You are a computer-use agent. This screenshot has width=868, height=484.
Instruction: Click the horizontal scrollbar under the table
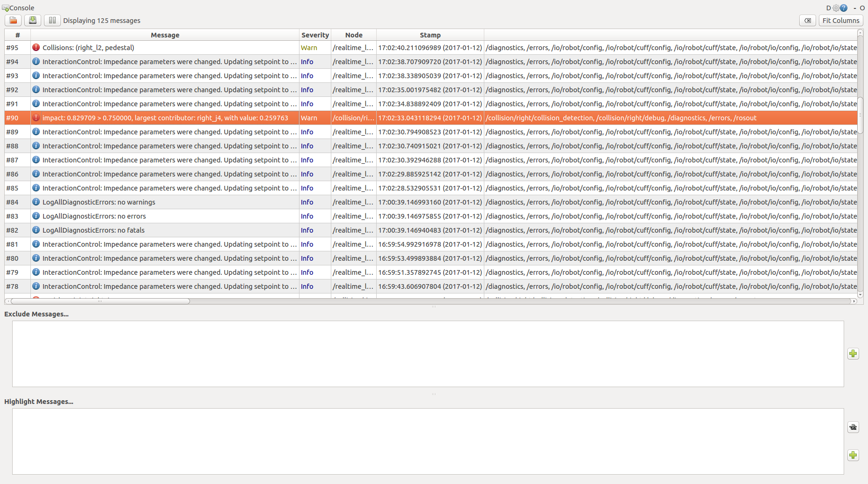(100, 301)
